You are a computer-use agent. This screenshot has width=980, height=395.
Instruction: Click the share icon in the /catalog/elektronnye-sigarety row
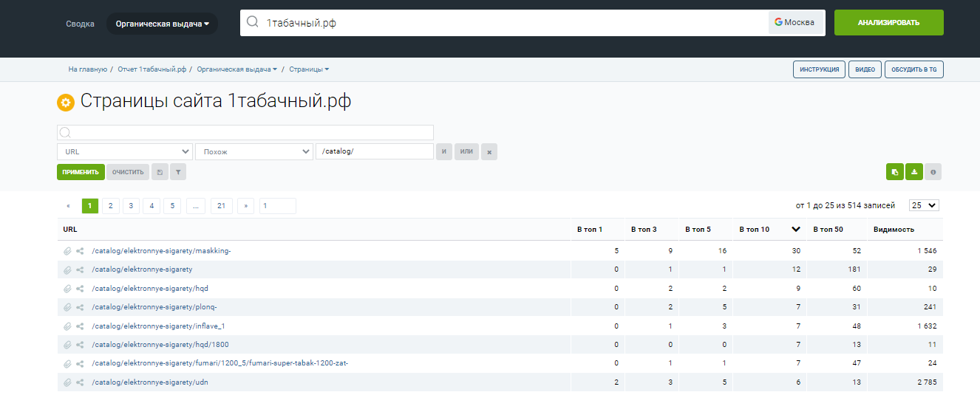click(80, 269)
